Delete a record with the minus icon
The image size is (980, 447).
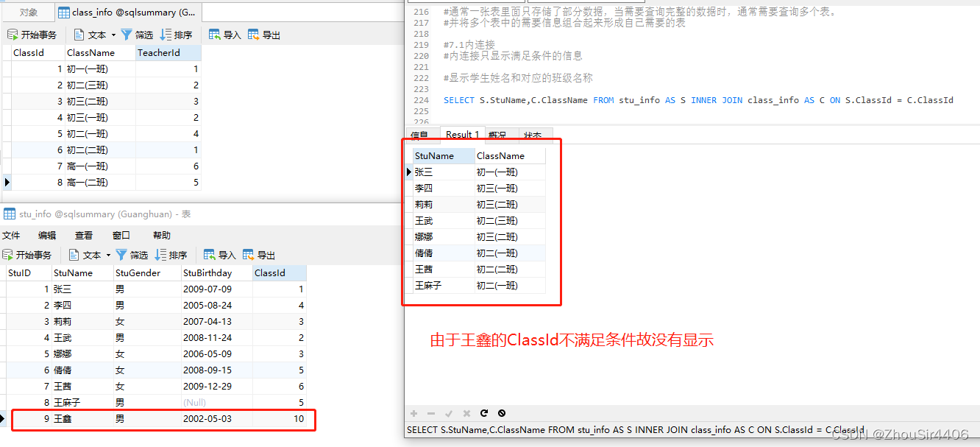(431, 413)
